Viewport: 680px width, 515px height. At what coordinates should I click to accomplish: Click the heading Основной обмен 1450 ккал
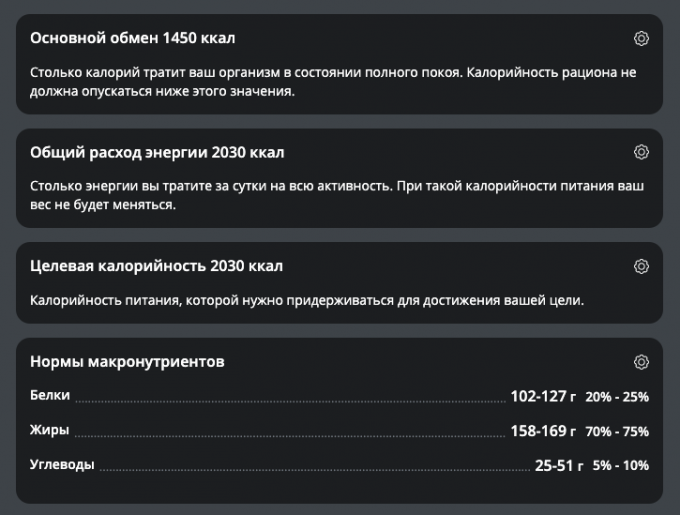[x=133, y=39]
